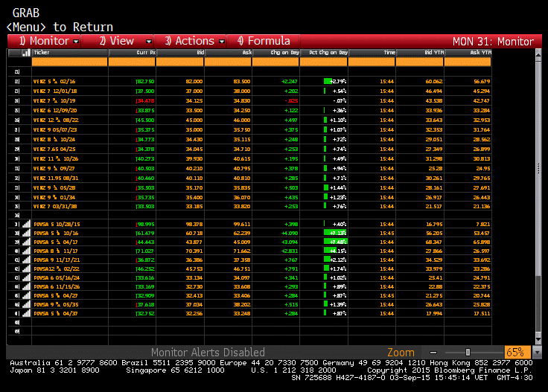
Task: Select the VENZ 9 01/34 ticker
Action: pos(54,198)
